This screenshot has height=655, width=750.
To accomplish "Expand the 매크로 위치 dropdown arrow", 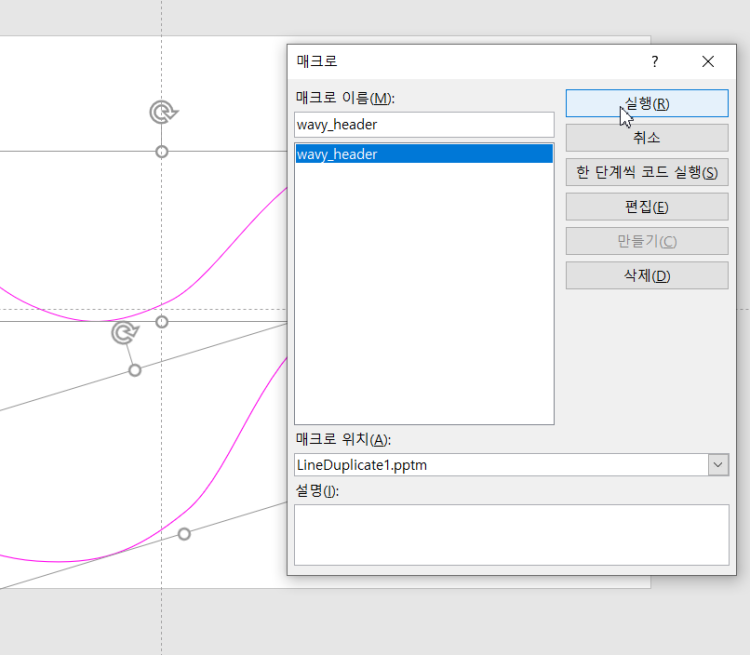I will click(x=718, y=465).
